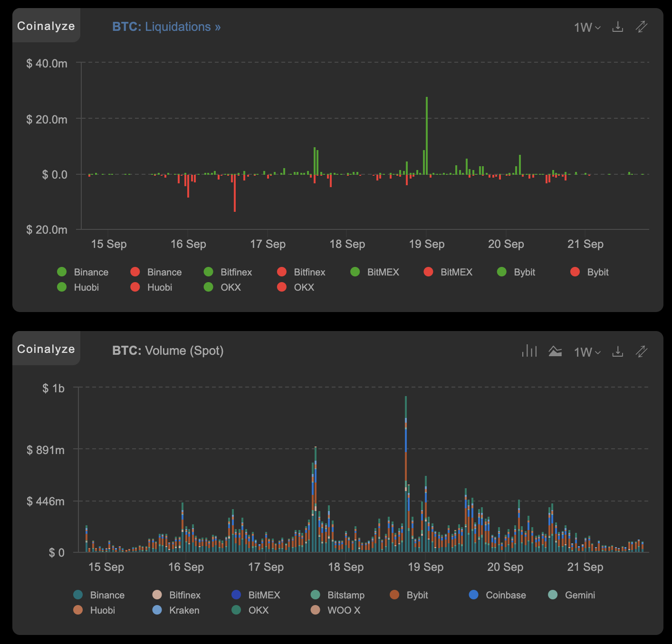The image size is (672, 644).
Task: Download the Liquidations chart data
Action: coord(617,27)
